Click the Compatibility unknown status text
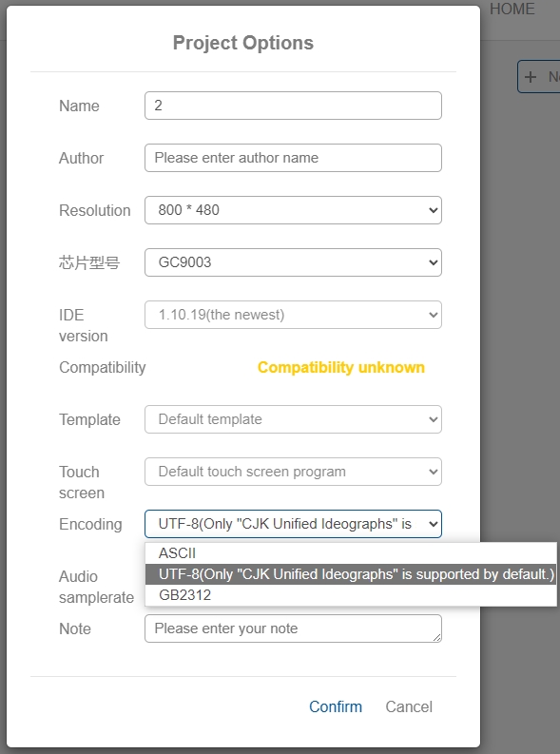560x754 pixels. tap(341, 367)
